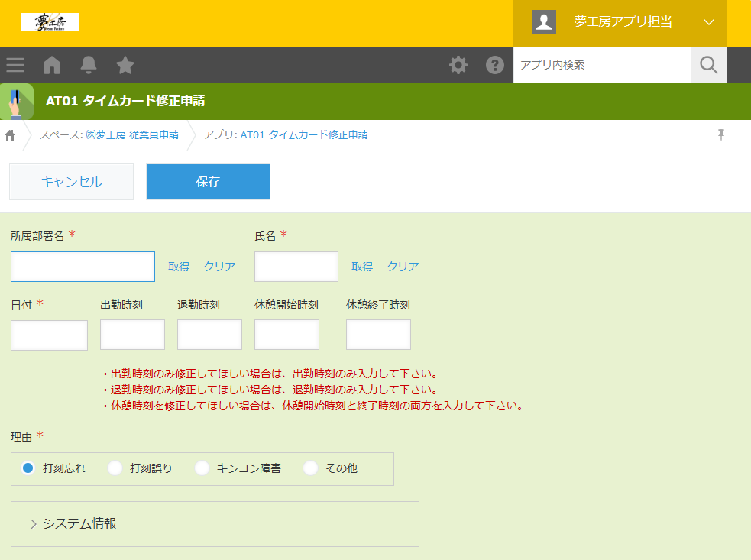Image resolution: width=751 pixels, height=560 pixels.
Task: Click クリア next to 氏名 field
Action: pyautogui.click(x=403, y=267)
